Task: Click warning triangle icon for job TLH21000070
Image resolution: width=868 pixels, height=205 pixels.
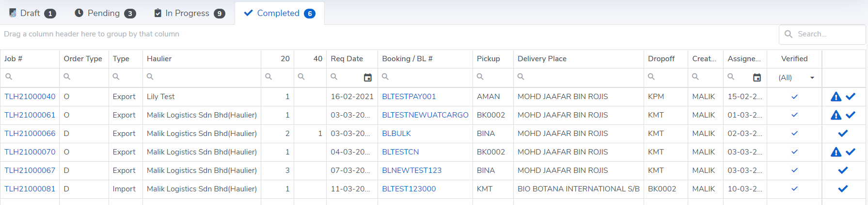Action: pos(836,152)
